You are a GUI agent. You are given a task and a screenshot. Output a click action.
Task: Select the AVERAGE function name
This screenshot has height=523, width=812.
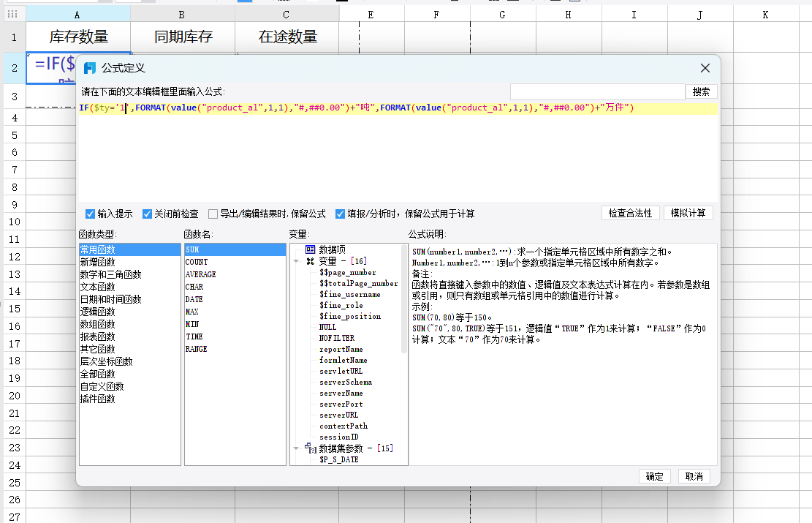(200, 274)
